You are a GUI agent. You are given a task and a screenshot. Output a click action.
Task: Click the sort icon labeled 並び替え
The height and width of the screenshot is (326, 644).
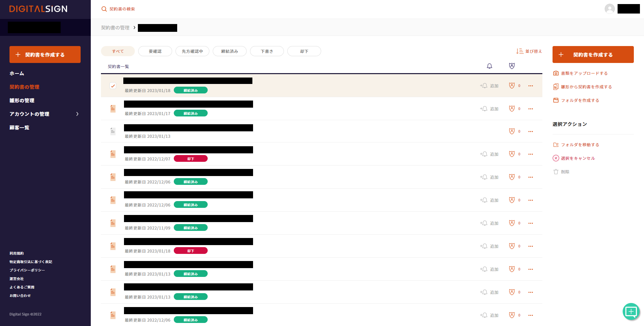click(x=520, y=51)
